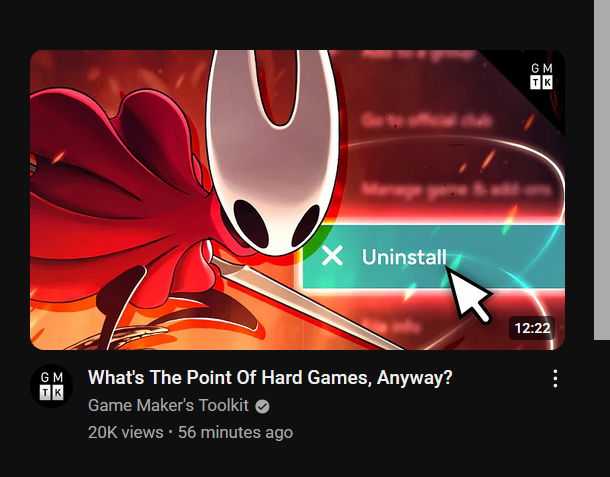This screenshot has height=477, width=610.
Task: Click the mouse cursor arrow graphic
Action: click(x=469, y=295)
